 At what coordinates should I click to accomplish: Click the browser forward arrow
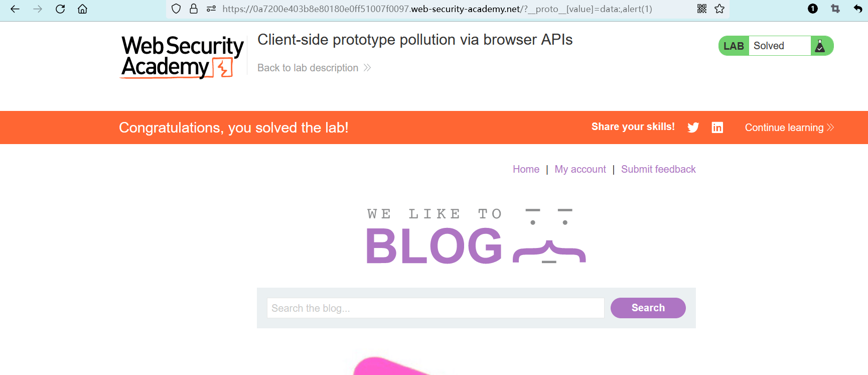pos(38,9)
